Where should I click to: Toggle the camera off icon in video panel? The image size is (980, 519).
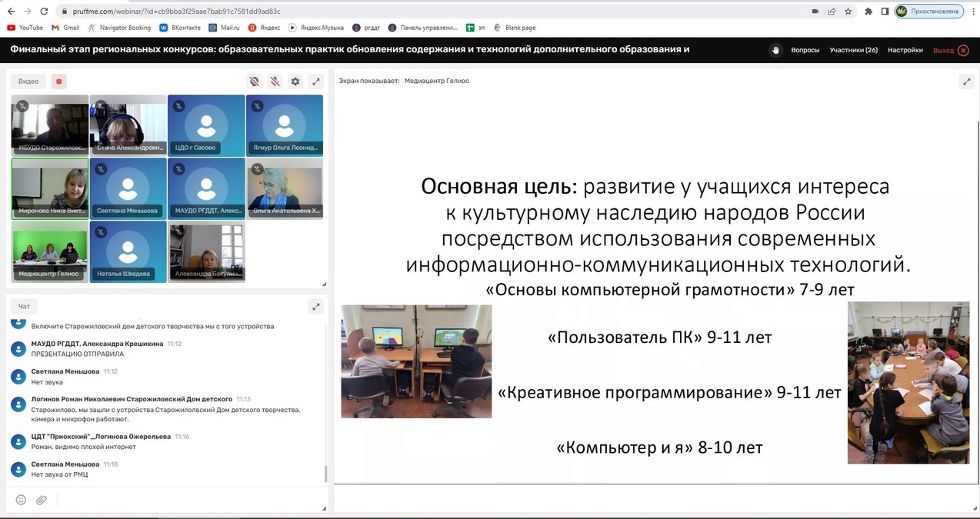254,82
